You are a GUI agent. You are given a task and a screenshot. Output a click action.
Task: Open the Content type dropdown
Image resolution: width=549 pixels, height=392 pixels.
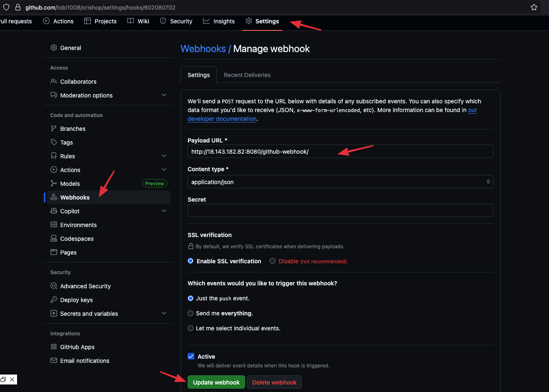coord(340,182)
